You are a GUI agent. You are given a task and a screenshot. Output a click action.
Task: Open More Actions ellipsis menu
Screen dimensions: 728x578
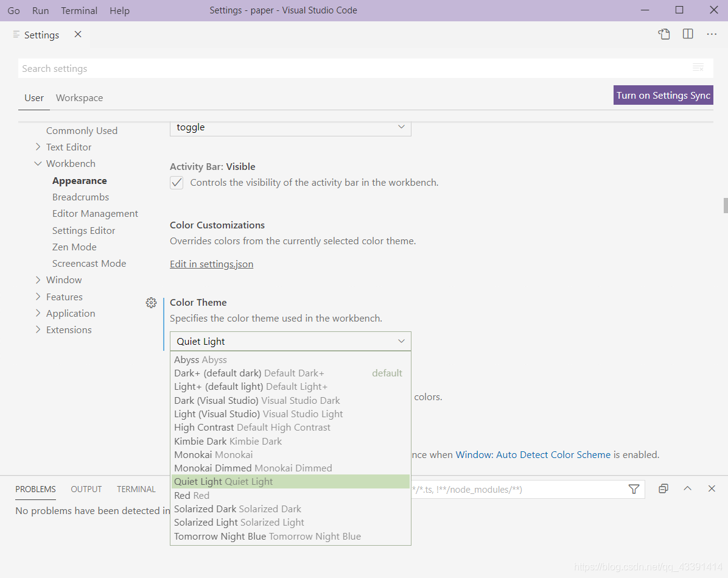click(712, 34)
